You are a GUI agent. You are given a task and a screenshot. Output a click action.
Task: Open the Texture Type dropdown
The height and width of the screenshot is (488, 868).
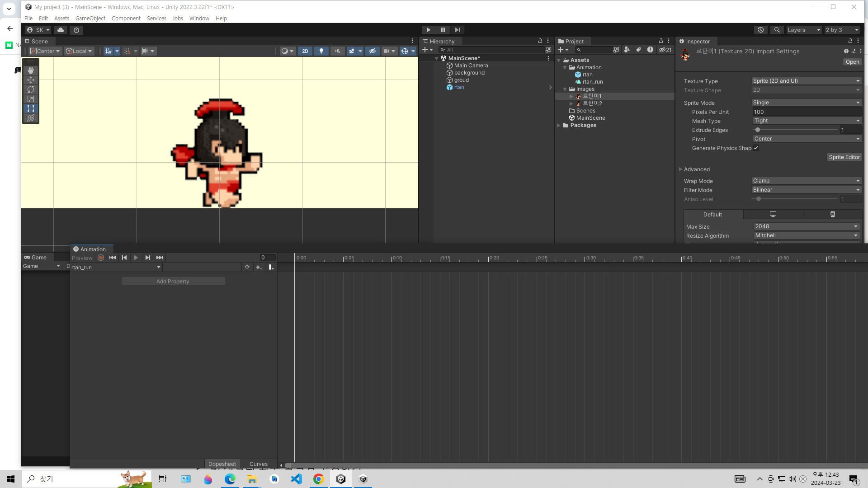[x=807, y=81]
